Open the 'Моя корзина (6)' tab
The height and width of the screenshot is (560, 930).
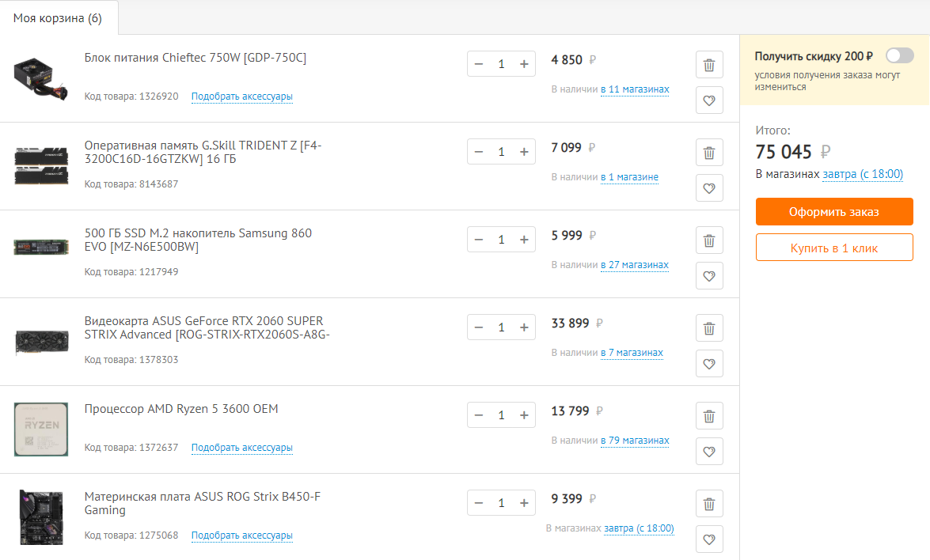(x=58, y=18)
